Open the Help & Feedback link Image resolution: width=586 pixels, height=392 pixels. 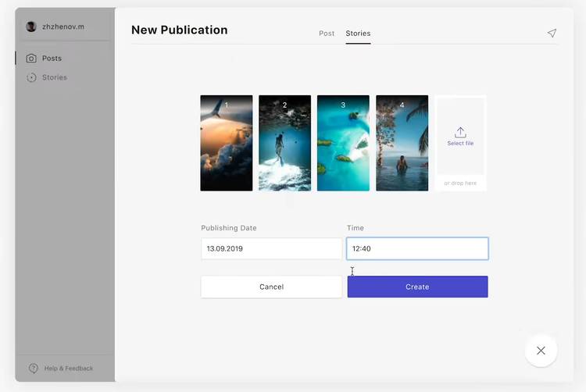click(x=69, y=368)
